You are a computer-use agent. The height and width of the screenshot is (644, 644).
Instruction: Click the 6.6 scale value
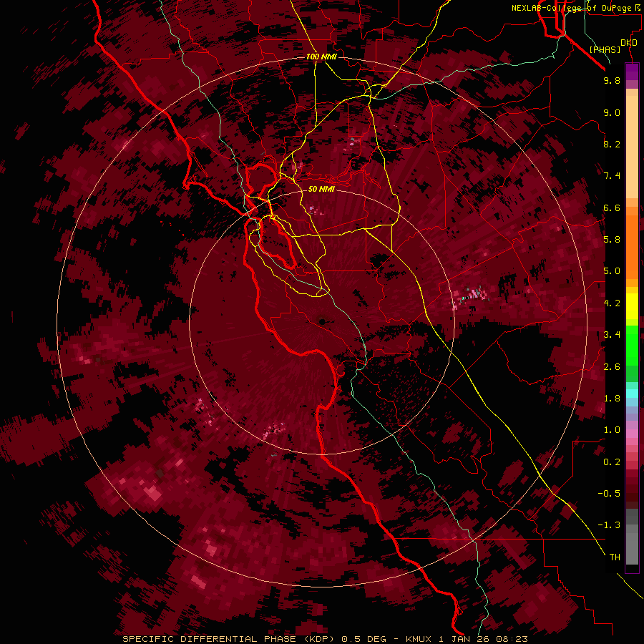612,208
